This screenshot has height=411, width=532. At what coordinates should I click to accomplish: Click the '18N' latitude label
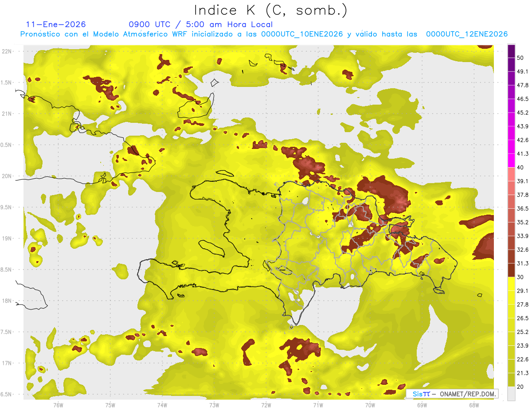[x=7, y=301]
